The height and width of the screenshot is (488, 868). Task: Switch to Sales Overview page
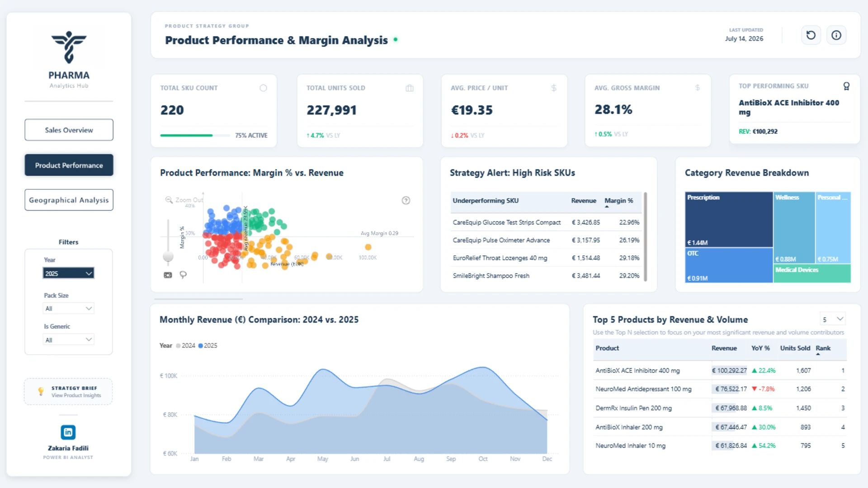click(69, 130)
